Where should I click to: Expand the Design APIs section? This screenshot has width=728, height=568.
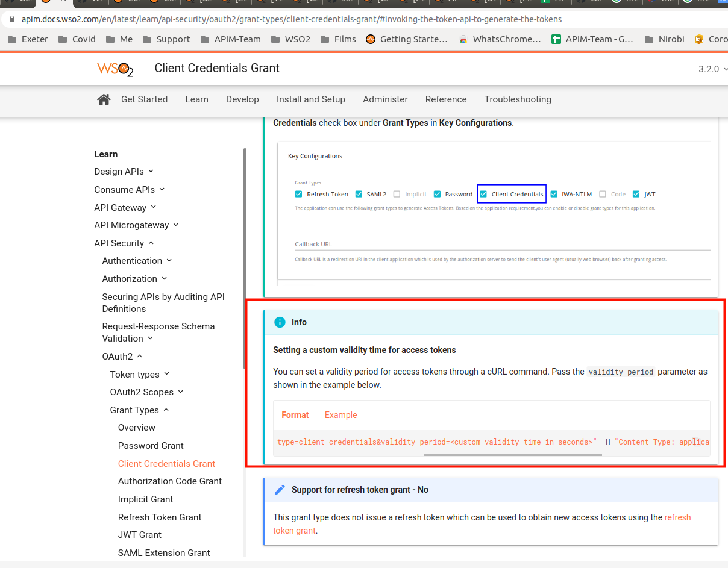(x=124, y=172)
